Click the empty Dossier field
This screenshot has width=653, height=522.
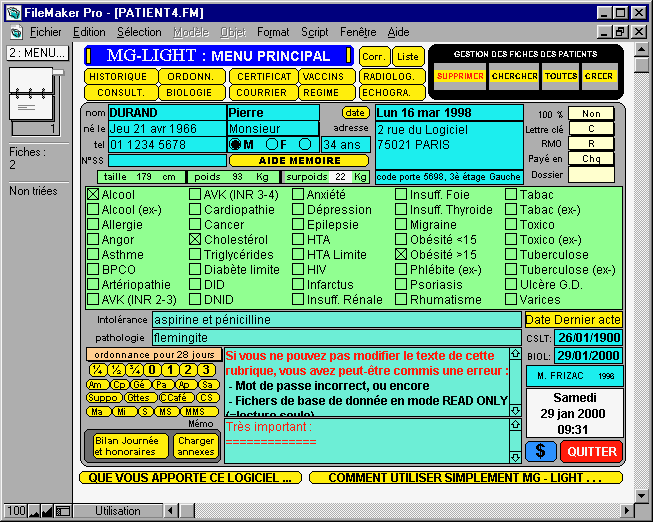[x=591, y=175]
